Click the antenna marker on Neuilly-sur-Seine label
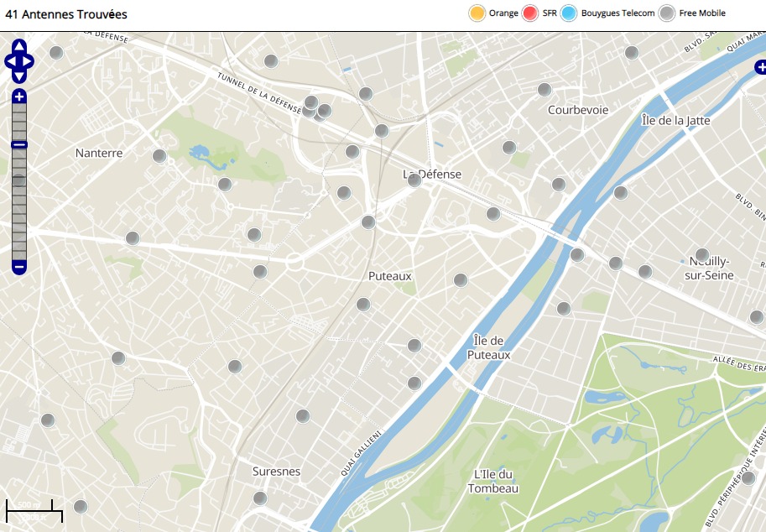The height and width of the screenshot is (532, 766). [702, 254]
